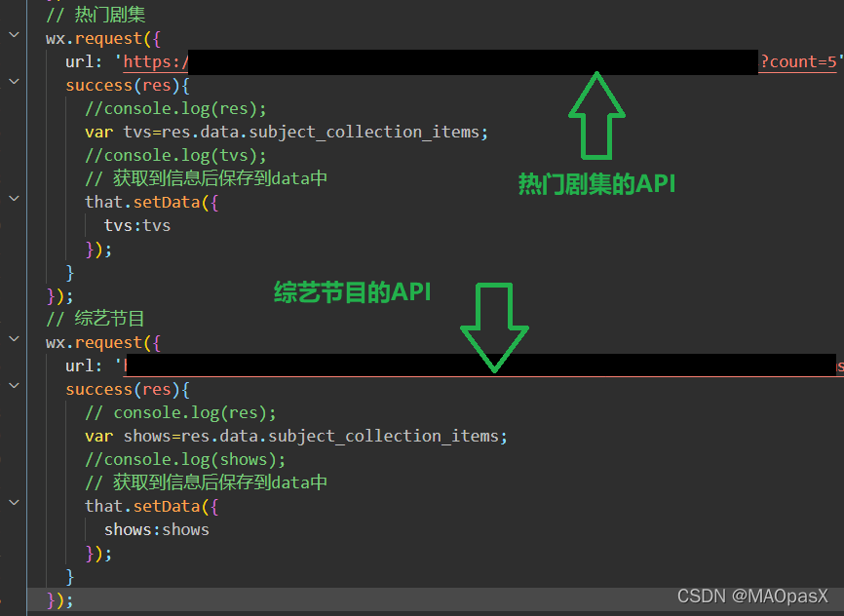Click the '?count=5' query string text
This screenshot has height=616, width=844.
[x=798, y=62]
